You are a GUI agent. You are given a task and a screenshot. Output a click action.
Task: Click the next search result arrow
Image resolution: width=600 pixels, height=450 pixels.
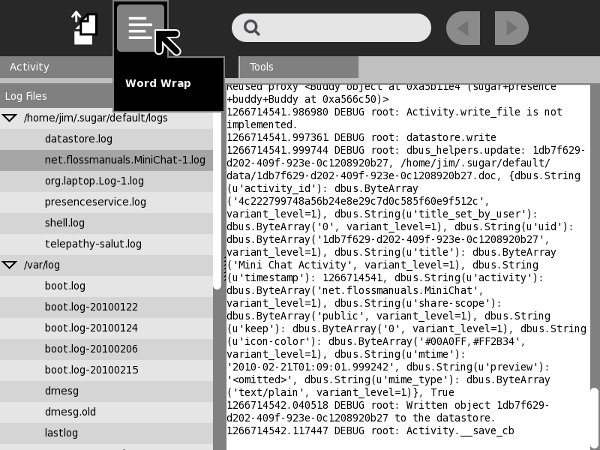pyautogui.click(x=511, y=28)
